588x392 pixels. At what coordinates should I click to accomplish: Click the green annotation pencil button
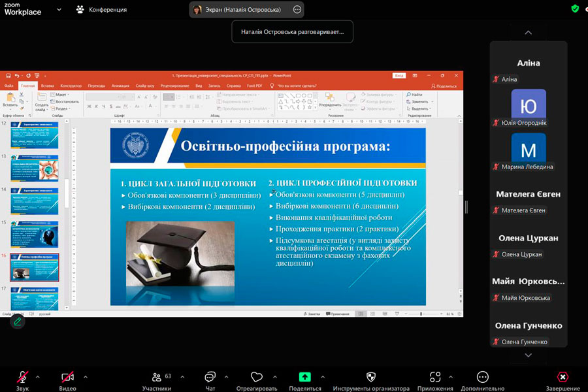tap(18, 321)
